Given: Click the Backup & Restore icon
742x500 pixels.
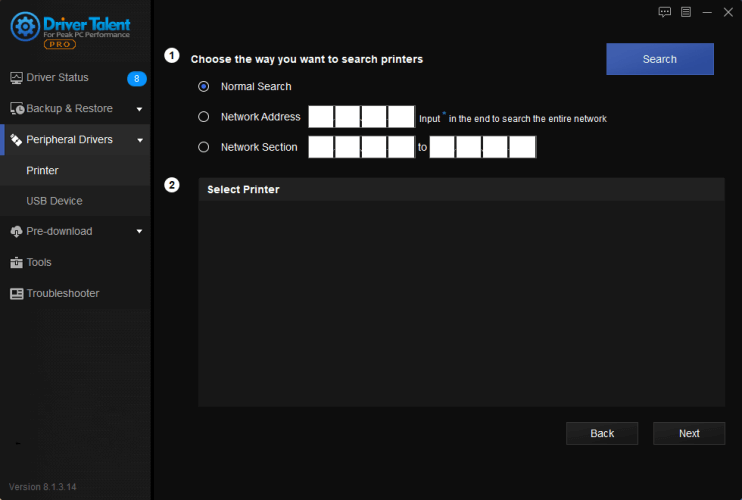Looking at the screenshot, I should pos(17,109).
